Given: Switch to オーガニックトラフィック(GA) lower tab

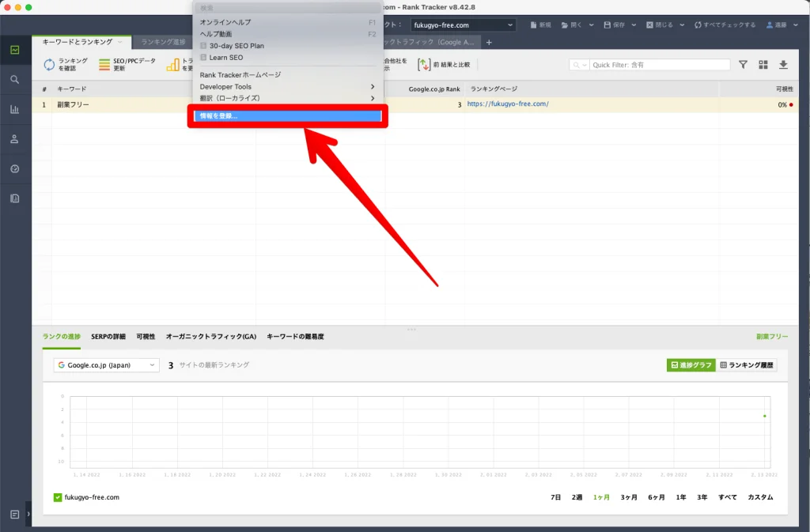Looking at the screenshot, I should coord(210,337).
